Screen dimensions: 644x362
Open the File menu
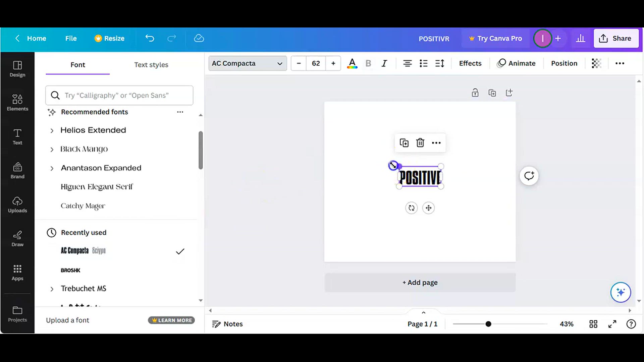[71, 38]
